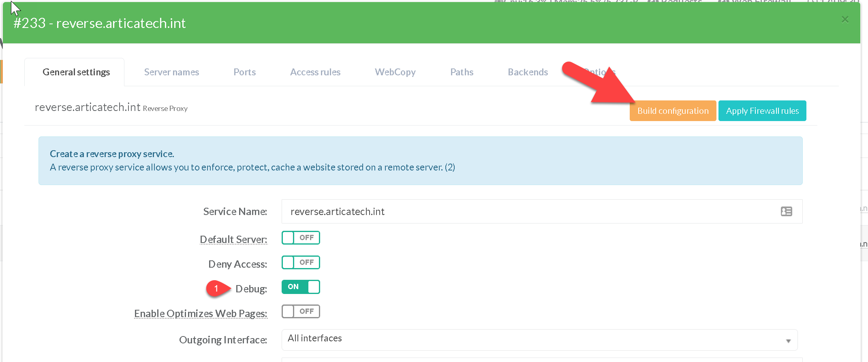868x362 pixels.
Task: Go to the Access rules tab
Action: click(315, 72)
